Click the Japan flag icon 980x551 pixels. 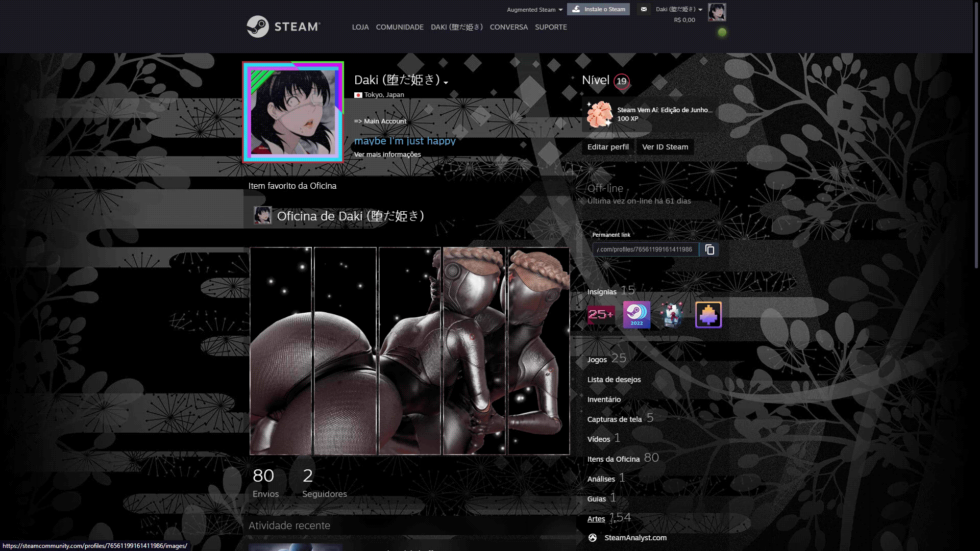coord(358,95)
